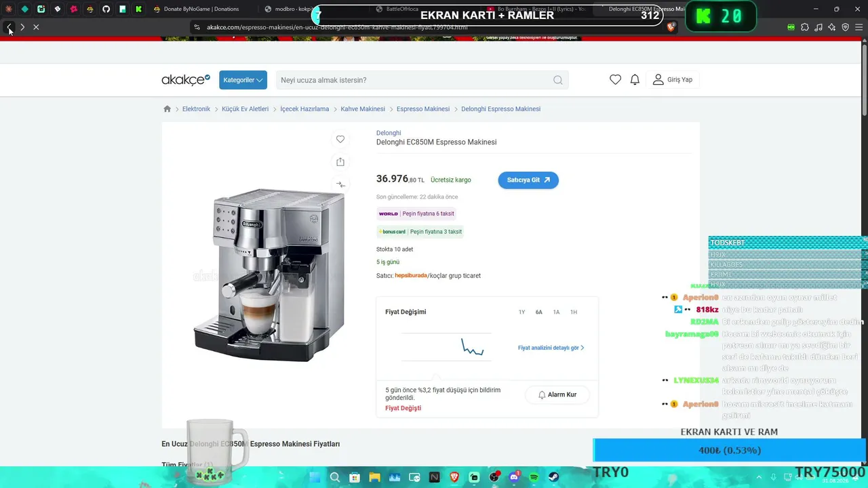Click the Fiyat Değişti red link
Screen dimensions: 868x488
[403, 408]
